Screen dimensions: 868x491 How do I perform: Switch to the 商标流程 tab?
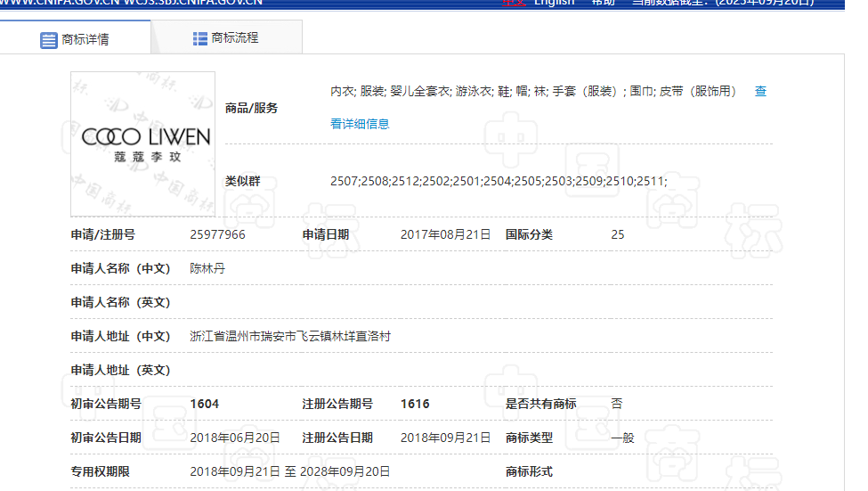tap(235, 38)
